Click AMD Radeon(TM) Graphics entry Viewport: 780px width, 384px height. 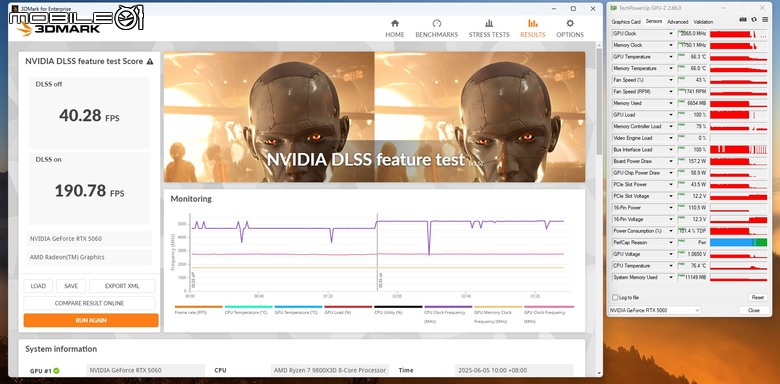[x=90, y=258]
